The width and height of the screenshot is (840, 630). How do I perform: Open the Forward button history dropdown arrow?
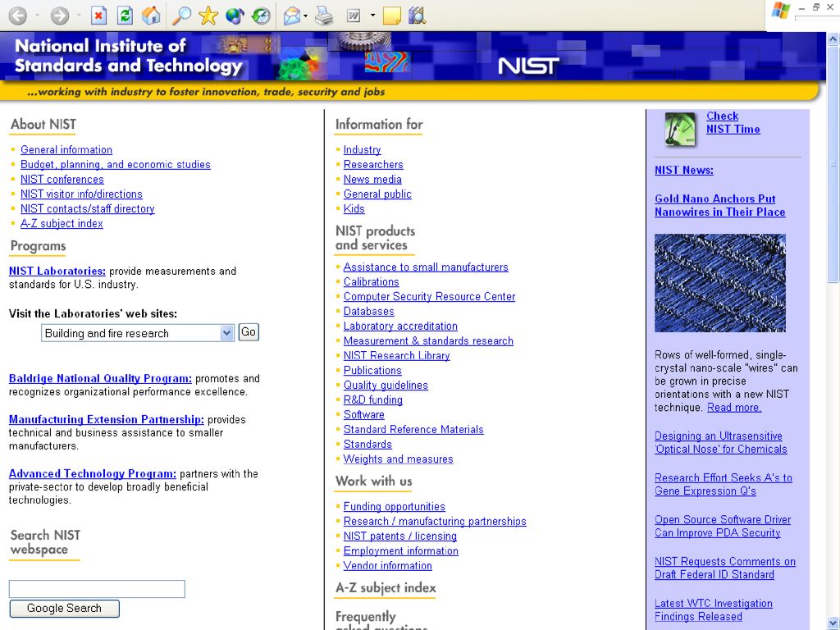(x=79, y=16)
